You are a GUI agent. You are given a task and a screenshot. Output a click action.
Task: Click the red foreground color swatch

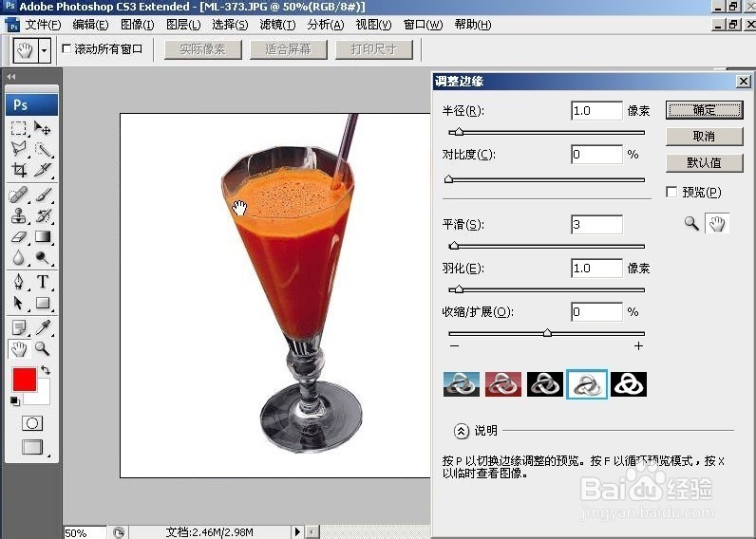[x=24, y=379]
